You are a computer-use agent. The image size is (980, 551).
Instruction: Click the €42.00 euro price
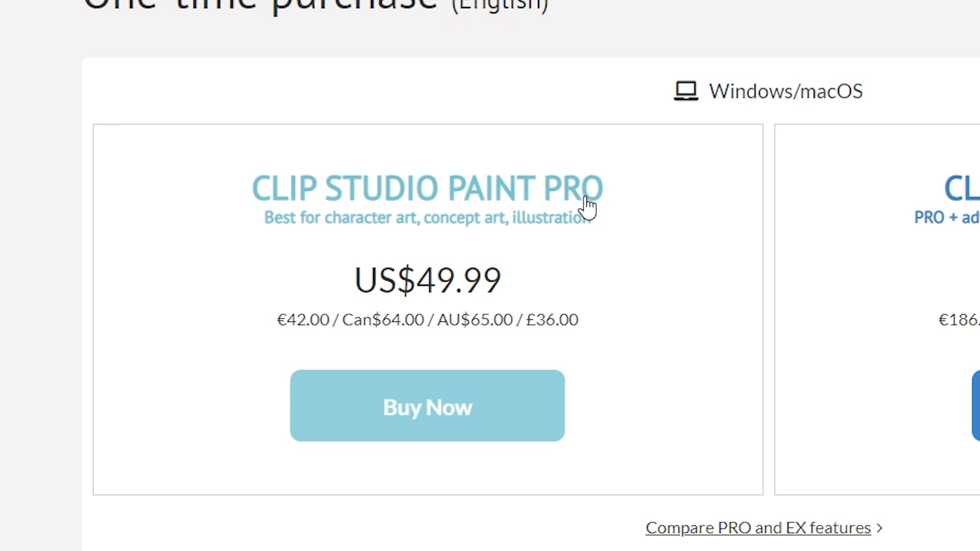(x=303, y=319)
